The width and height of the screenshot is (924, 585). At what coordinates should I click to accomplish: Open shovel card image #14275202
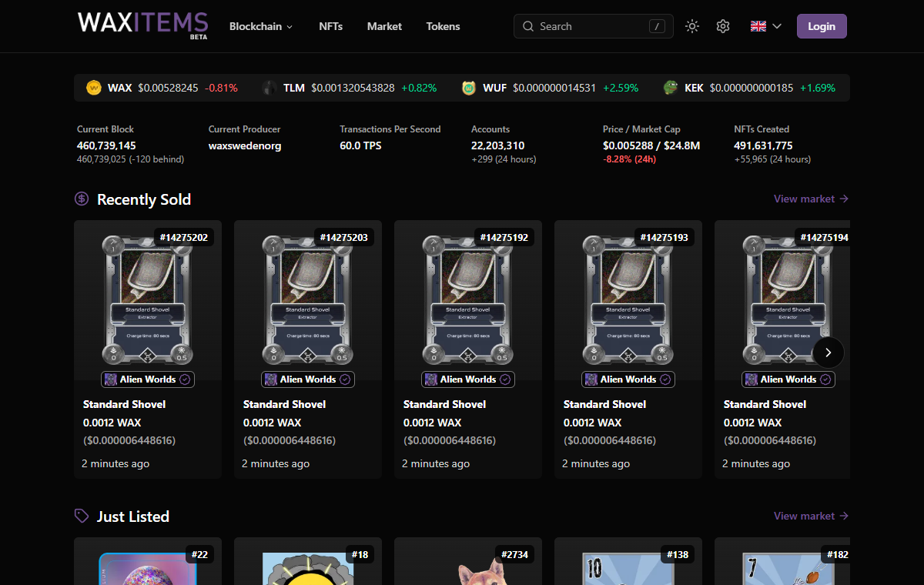pos(148,299)
